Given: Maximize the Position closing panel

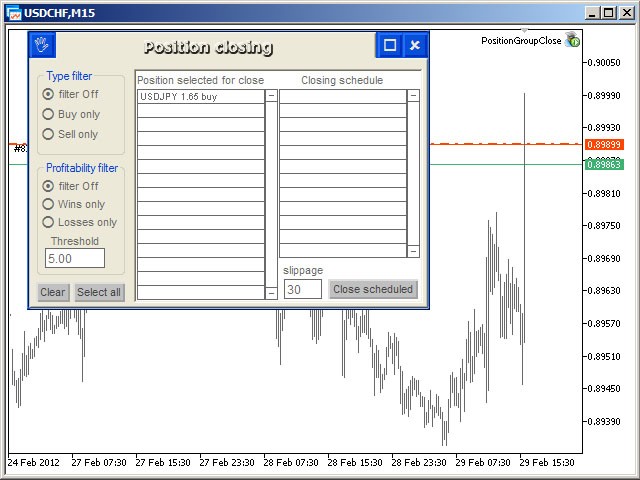Looking at the screenshot, I should [390, 45].
